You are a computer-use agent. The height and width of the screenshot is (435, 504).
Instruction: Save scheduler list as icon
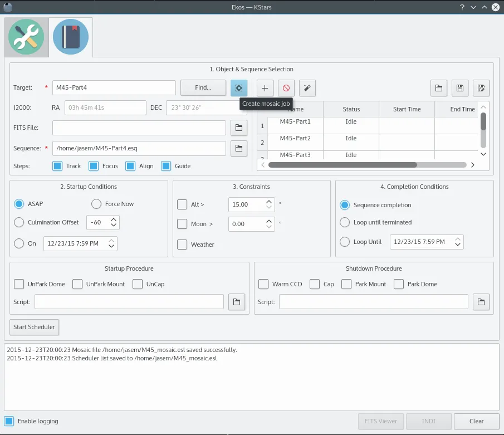[481, 88]
